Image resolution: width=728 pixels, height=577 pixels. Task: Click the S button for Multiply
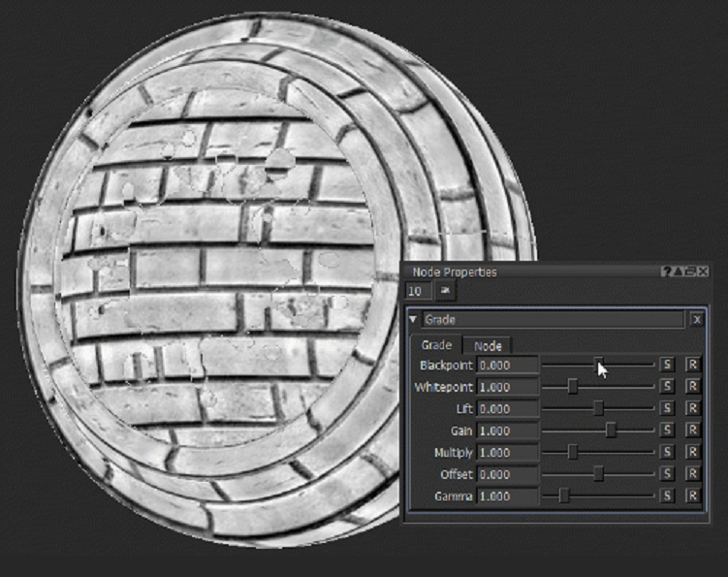pos(667,453)
